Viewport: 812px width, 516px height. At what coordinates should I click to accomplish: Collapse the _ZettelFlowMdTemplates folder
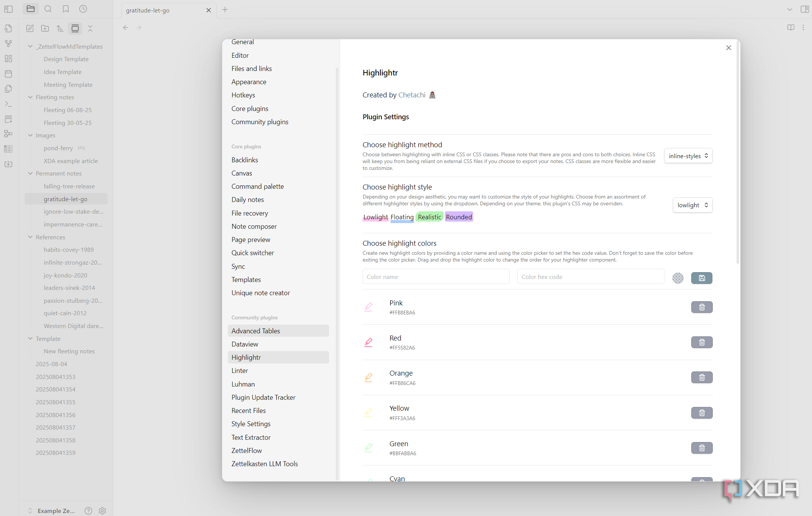click(30, 46)
